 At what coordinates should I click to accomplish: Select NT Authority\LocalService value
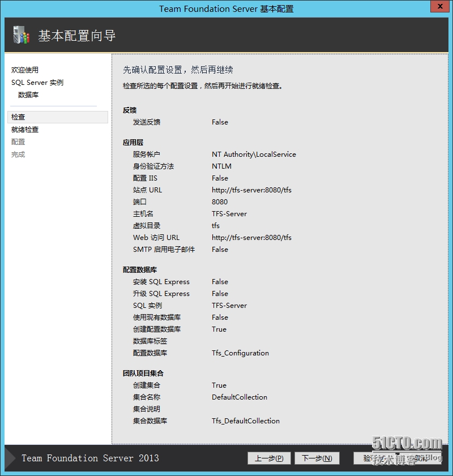pos(254,154)
